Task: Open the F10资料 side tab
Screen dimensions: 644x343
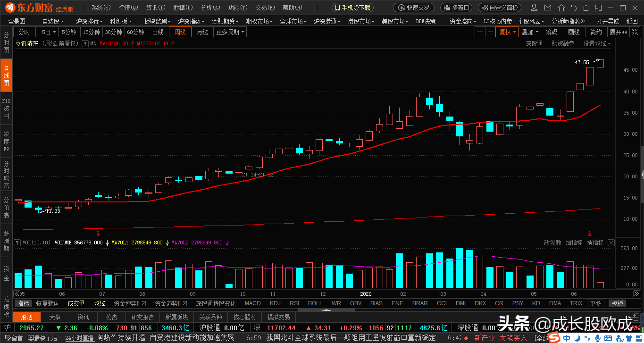Action: coord(6,109)
